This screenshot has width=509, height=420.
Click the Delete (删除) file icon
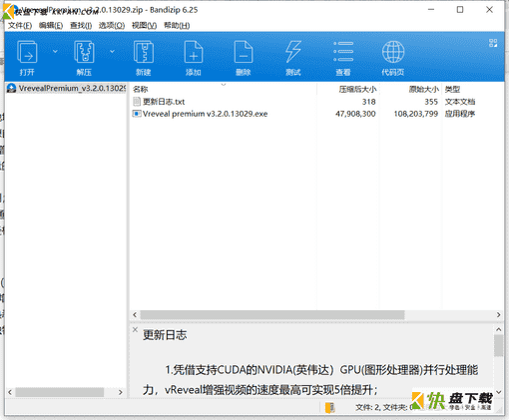[x=244, y=52]
